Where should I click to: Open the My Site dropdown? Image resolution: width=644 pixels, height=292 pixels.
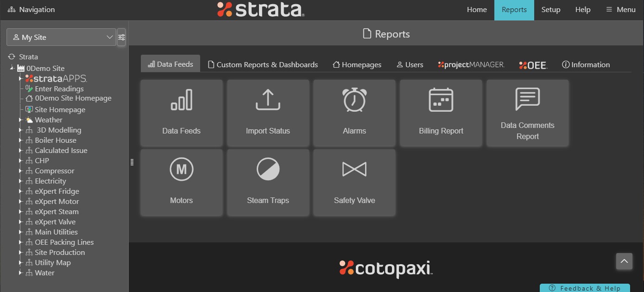61,38
